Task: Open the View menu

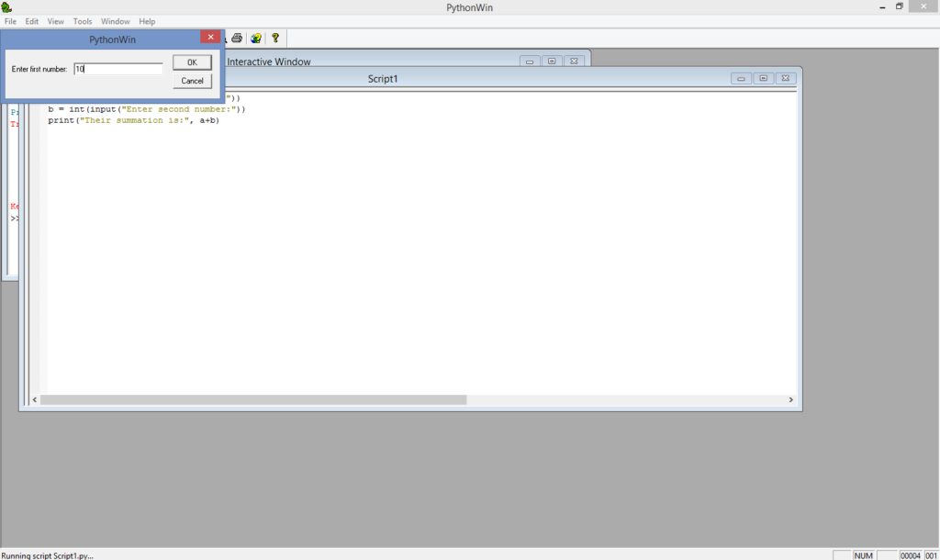Action: coord(56,21)
